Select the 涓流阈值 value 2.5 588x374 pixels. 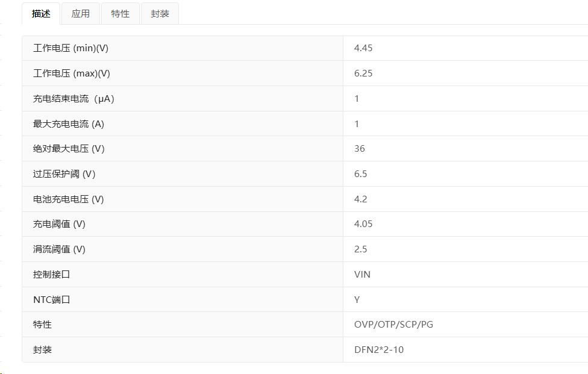[360, 249]
